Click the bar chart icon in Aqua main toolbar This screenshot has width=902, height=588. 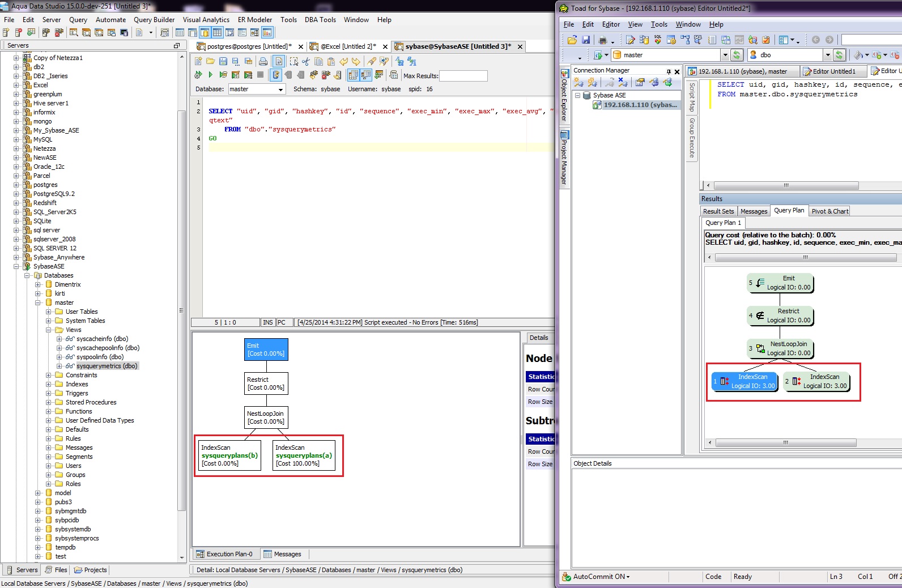[267, 32]
